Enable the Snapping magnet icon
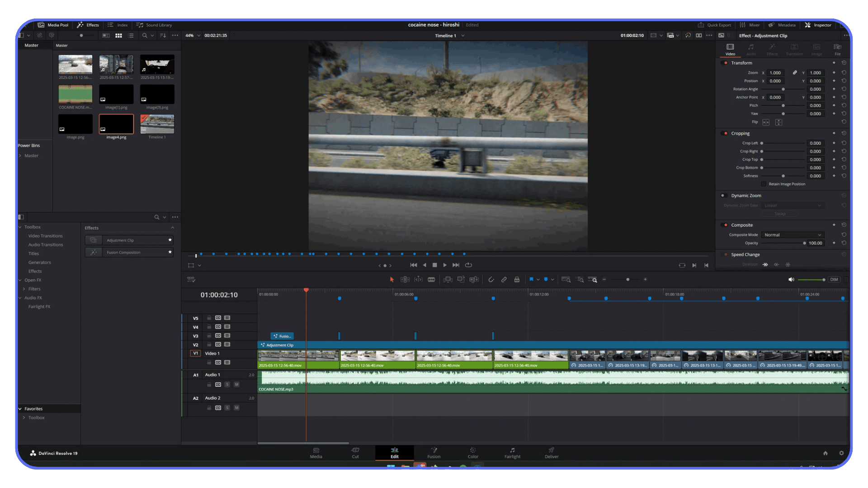Viewport: 868px width, 488px height. click(x=491, y=279)
